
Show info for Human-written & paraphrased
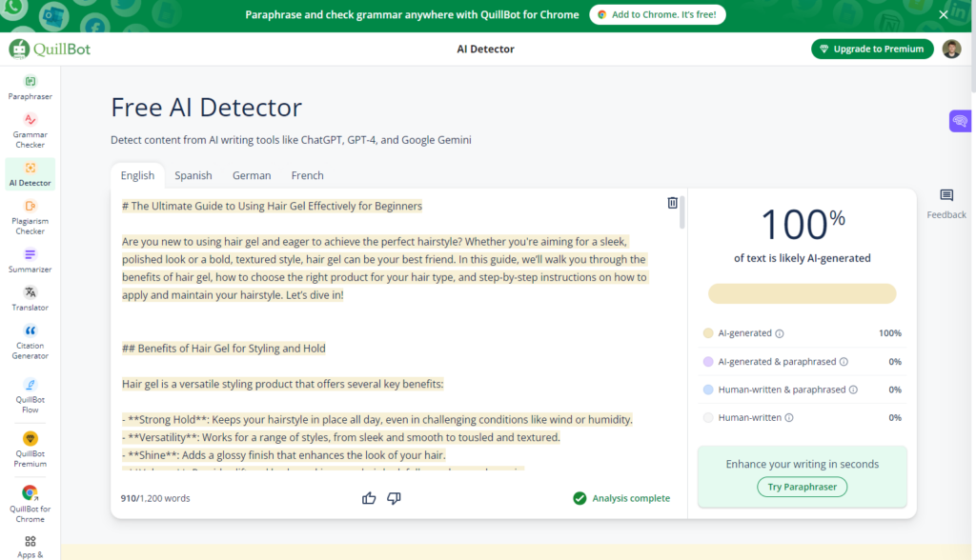click(x=853, y=390)
